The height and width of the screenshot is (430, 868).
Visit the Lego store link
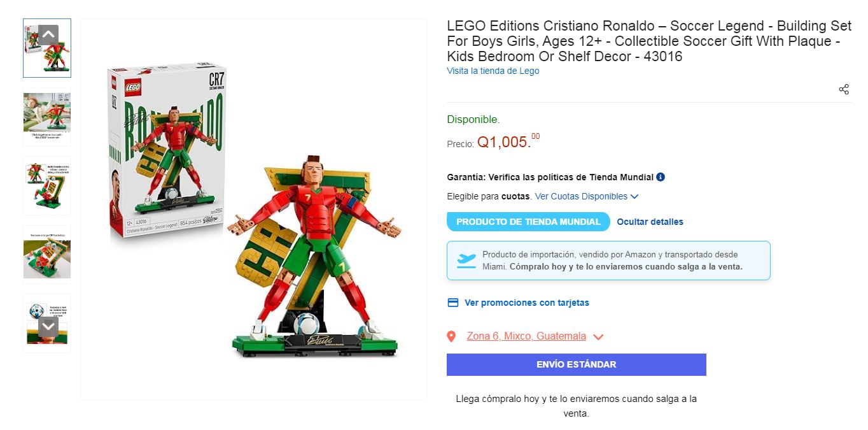coord(493,71)
